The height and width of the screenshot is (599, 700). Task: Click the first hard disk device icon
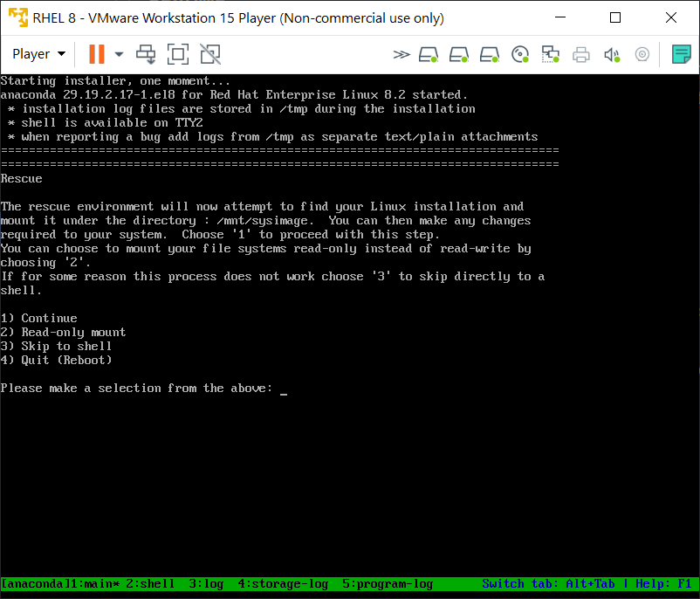pyautogui.click(x=429, y=54)
